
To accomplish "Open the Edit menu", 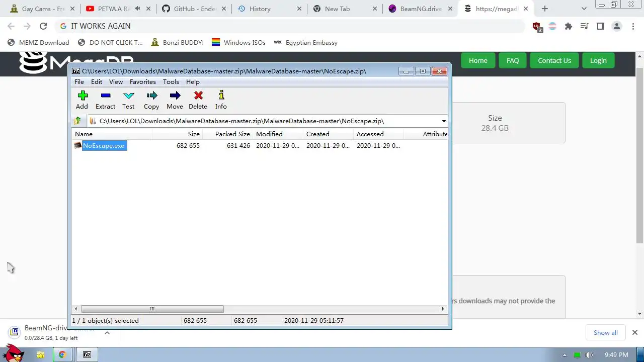I will coord(97,81).
